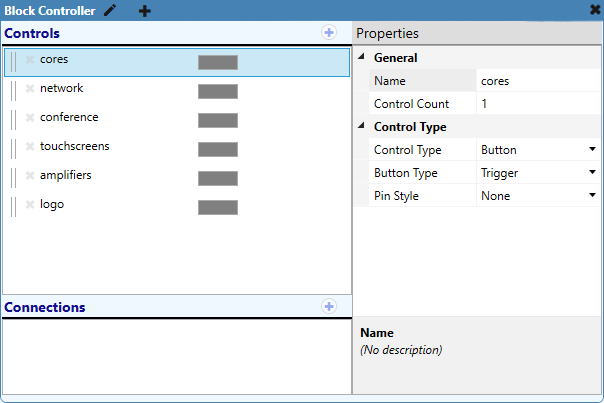Image resolution: width=604 pixels, height=403 pixels.
Task: Click the gray swatch next to logo
Action: point(217,208)
